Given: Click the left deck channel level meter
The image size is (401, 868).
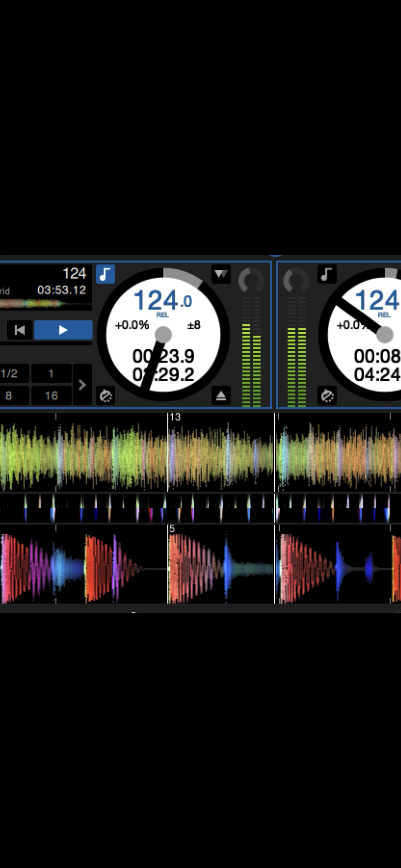Looking at the screenshot, I should coord(251,352).
